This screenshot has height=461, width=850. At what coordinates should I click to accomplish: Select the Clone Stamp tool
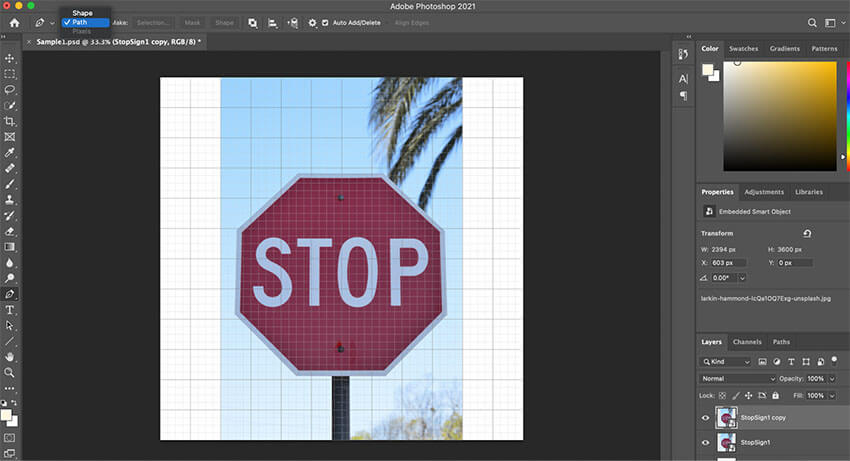[x=10, y=200]
